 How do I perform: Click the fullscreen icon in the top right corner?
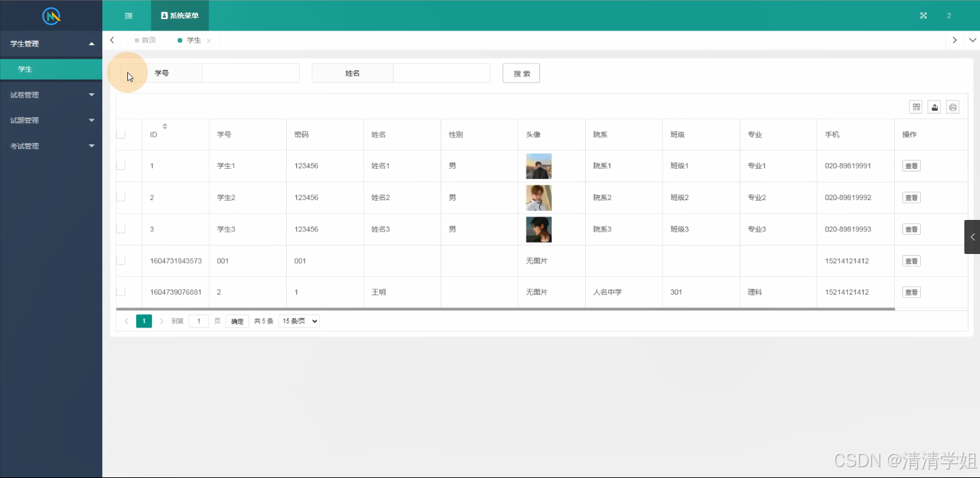pos(923,15)
